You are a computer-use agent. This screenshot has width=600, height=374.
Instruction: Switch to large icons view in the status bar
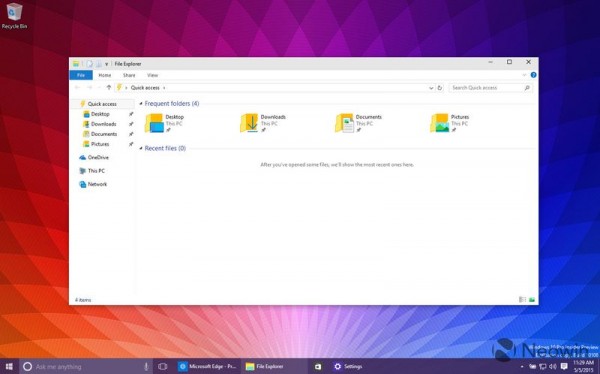pyautogui.click(x=532, y=300)
